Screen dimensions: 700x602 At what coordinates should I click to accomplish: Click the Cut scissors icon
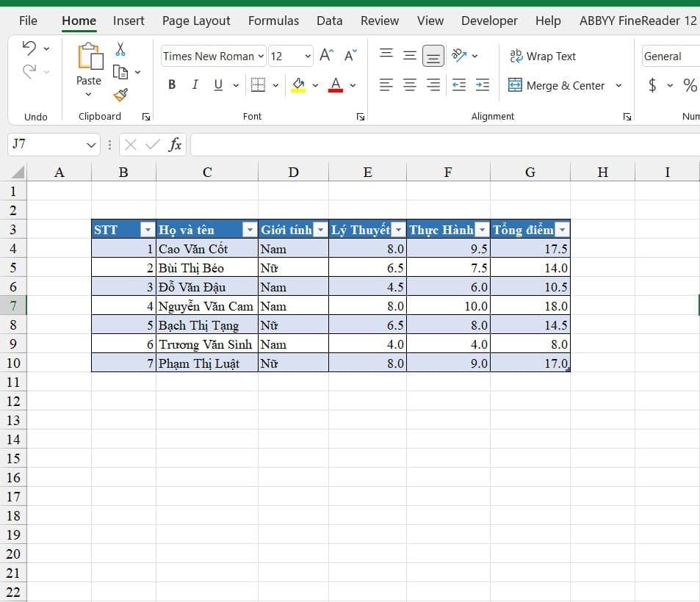pyautogui.click(x=120, y=49)
